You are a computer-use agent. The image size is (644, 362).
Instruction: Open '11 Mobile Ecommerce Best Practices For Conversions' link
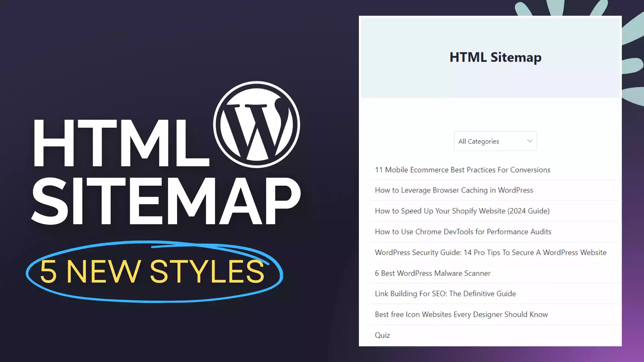(x=463, y=170)
